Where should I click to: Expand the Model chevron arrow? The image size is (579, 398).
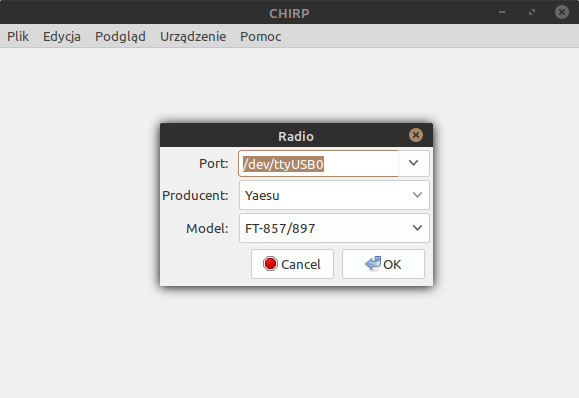tap(417, 228)
